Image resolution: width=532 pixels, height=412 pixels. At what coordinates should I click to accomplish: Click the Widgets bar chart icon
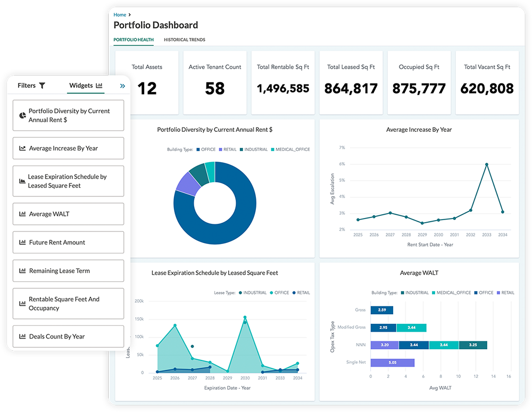99,86
